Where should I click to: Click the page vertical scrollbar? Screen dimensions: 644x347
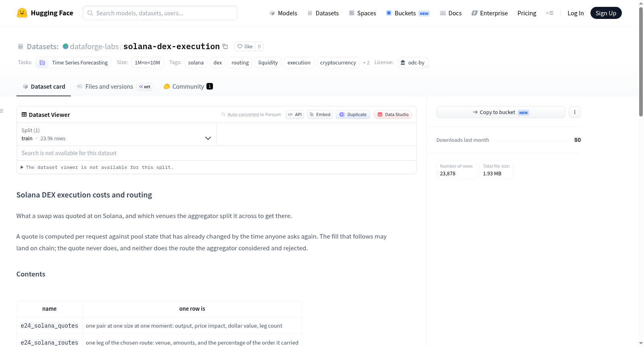[x=641, y=61]
